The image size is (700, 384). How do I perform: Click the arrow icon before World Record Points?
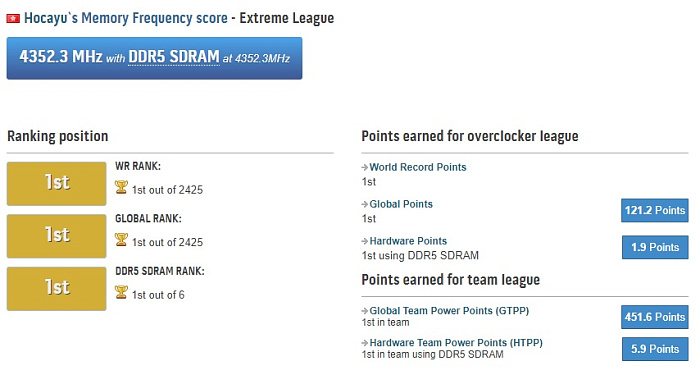click(x=365, y=167)
